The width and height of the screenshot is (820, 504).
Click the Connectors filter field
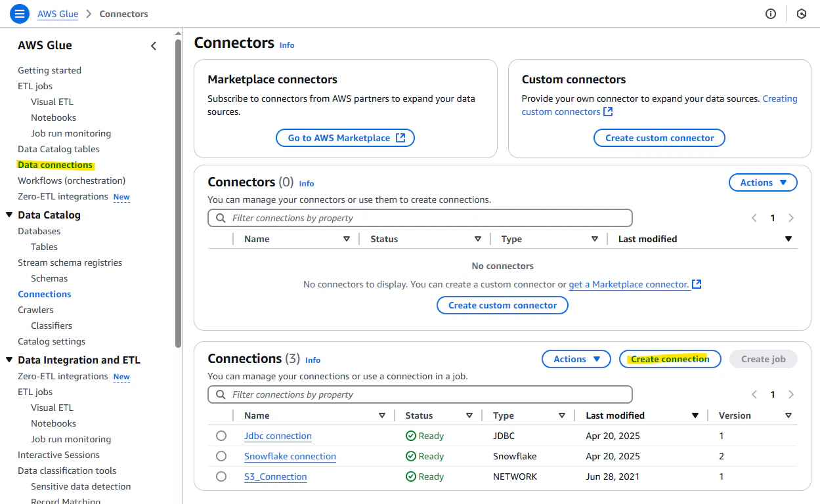tap(420, 218)
